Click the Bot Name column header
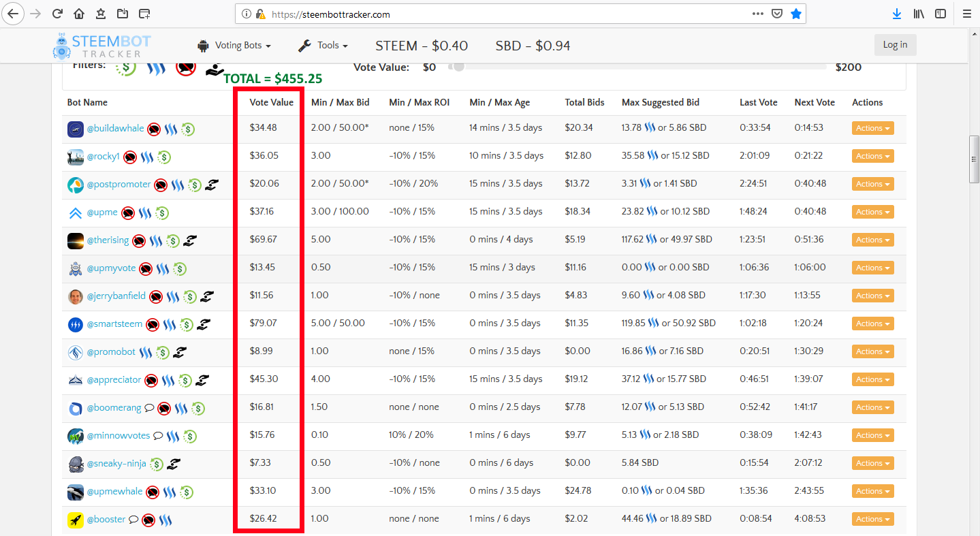The image size is (980, 536). (87, 102)
